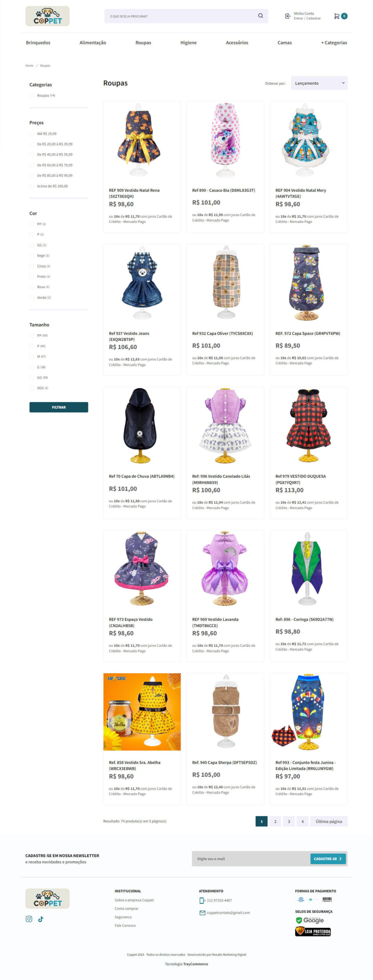Click the search magnifier icon

point(261,16)
